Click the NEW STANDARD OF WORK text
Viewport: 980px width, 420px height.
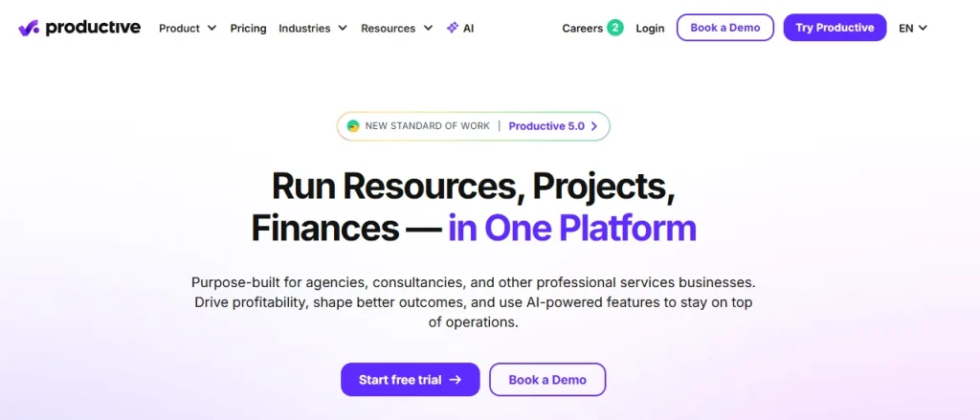(428, 125)
